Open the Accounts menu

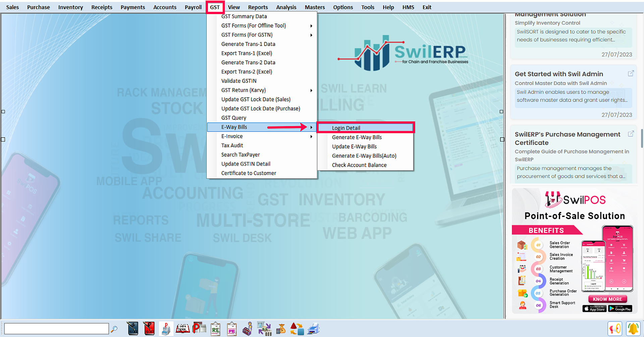(165, 7)
